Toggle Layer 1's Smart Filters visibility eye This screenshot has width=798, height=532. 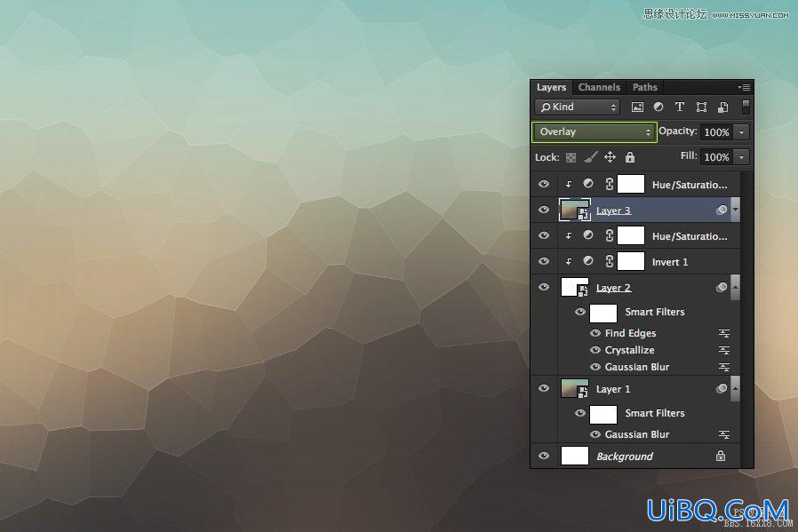(x=579, y=413)
